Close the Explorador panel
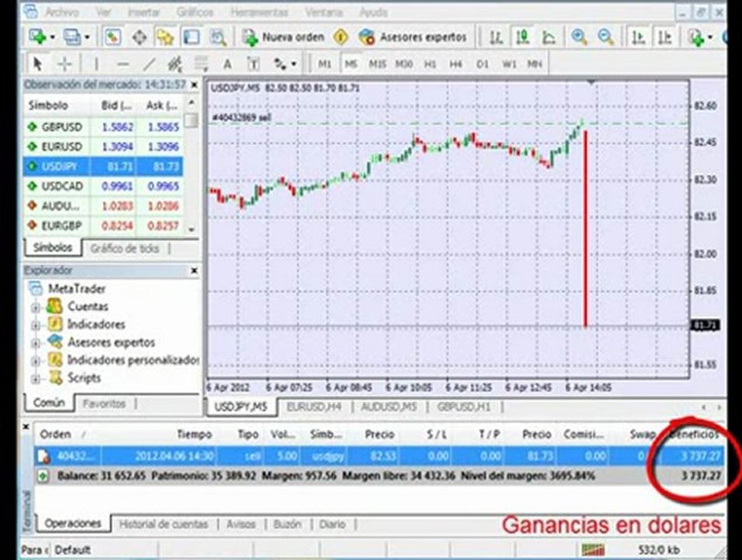The image size is (742, 560). 194,271
